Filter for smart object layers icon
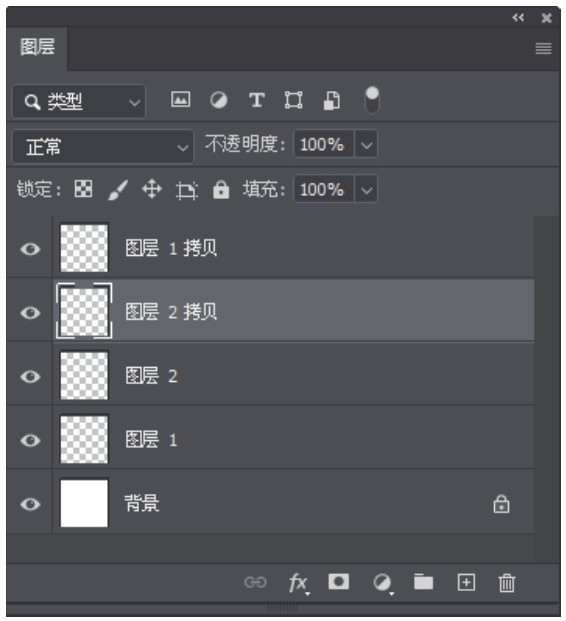The height and width of the screenshot is (621, 566). [332, 100]
